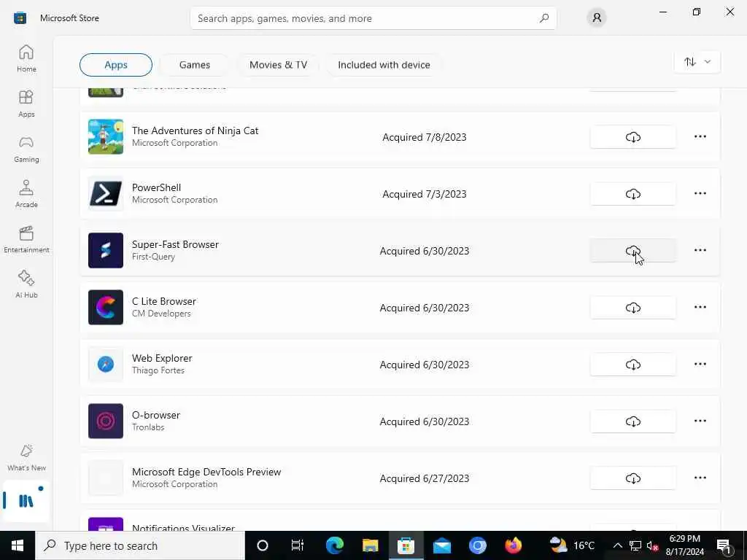Image resolution: width=747 pixels, height=560 pixels.
Task: Download Super-Fast Browser via cloud icon
Action: [632, 251]
